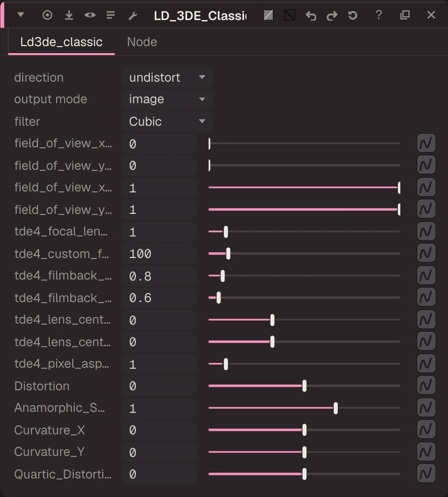Click the Curvature_Y slider handle
The width and height of the screenshot is (448, 497).
pyautogui.click(x=304, y=452)
